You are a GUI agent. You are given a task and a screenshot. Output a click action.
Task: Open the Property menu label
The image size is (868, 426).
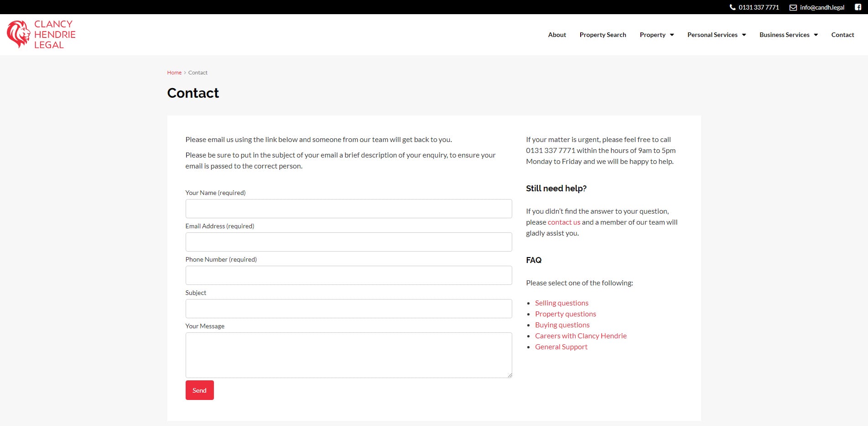(x=652, y=35)
